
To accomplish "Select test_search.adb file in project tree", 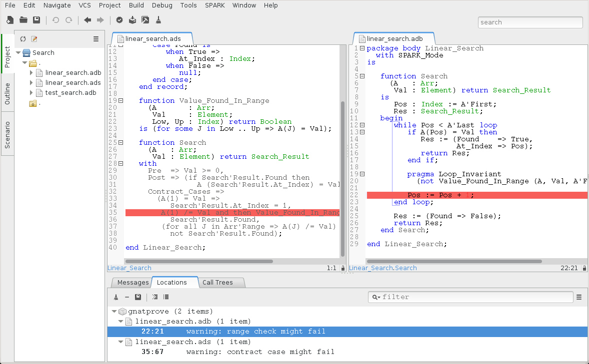I will click(x=70, y=93).
